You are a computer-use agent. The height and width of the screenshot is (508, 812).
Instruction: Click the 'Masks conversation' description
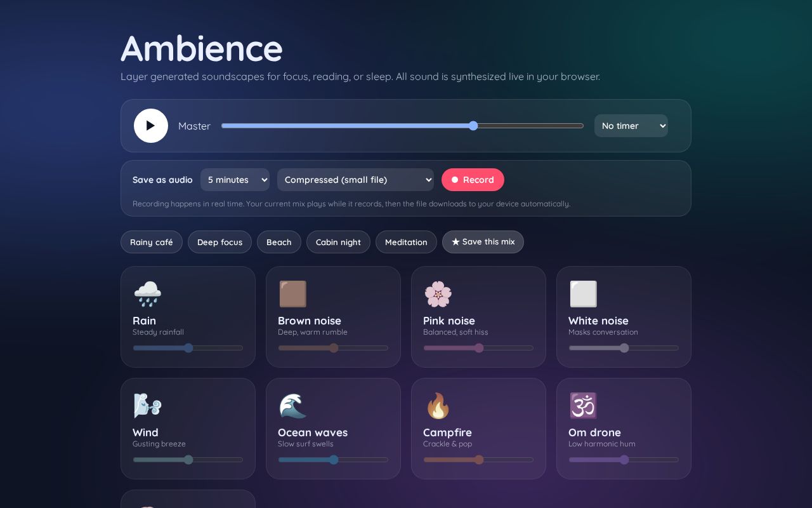603,332
